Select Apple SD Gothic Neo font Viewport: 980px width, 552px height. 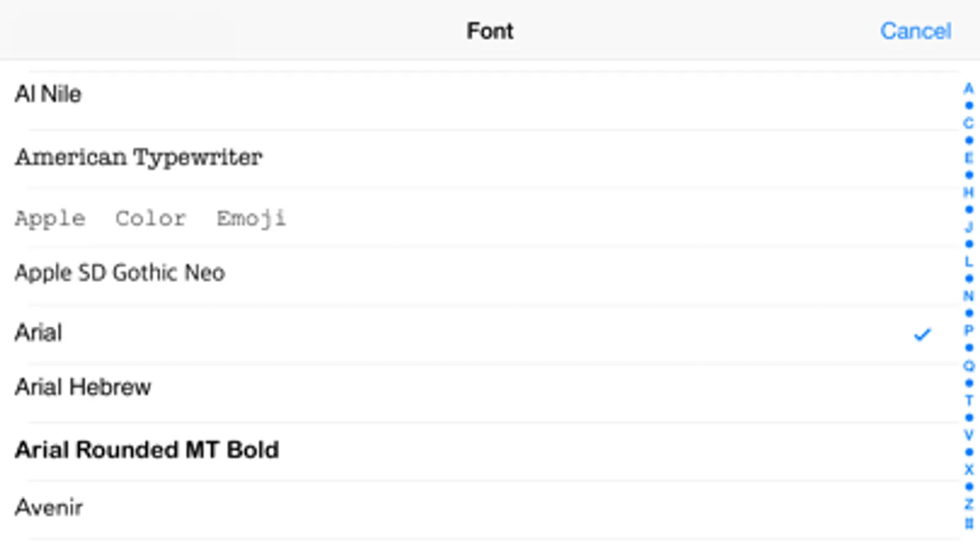click(120, 273)
